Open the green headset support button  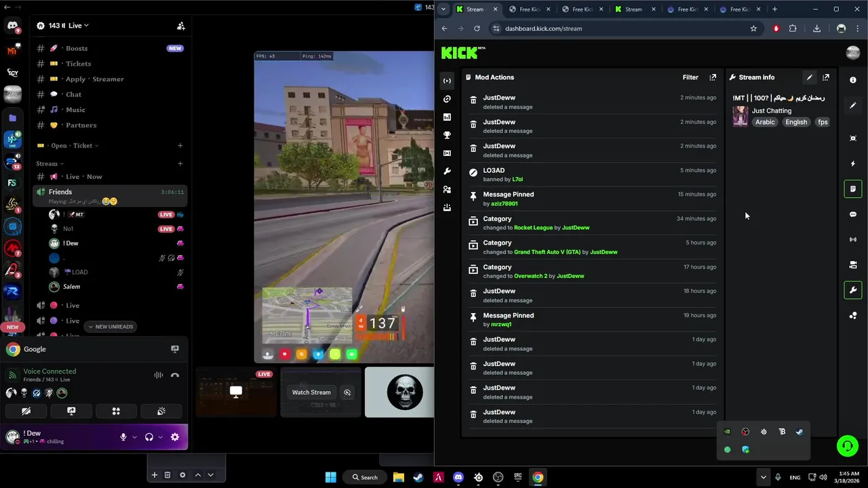(847, 445)
